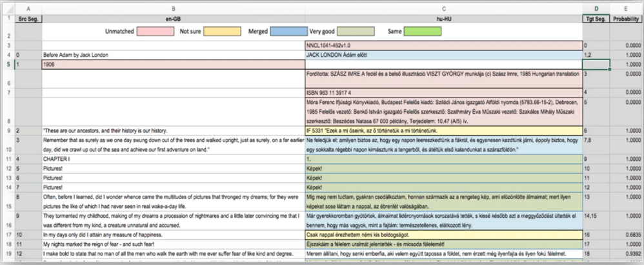Screen dimensions: 644x265
Task: Click cell 'In my days only did I attain'
Action: tap(174, 235)
